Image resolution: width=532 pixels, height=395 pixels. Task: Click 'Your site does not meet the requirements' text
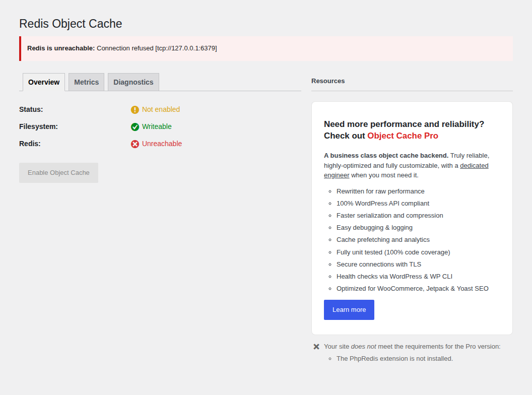click(x=412, y=347)
